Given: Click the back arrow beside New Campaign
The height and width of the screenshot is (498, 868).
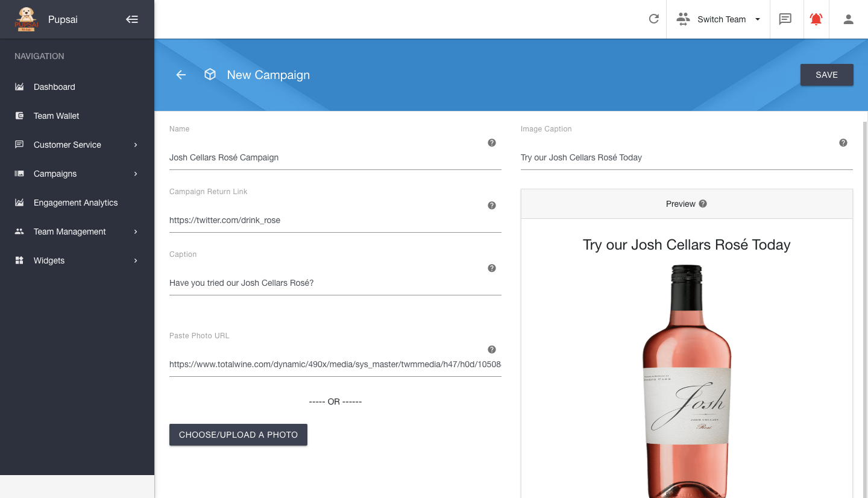Looking at the screenshot, I should click(181, 75).
